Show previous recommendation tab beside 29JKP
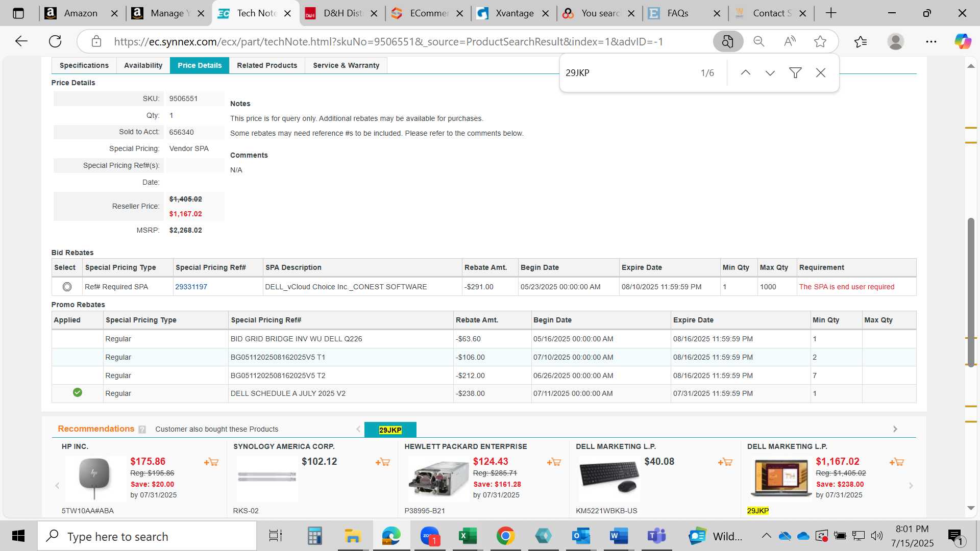Image resolution: width=980 pixels, height=551 pixels. click(x=358, y=429)
